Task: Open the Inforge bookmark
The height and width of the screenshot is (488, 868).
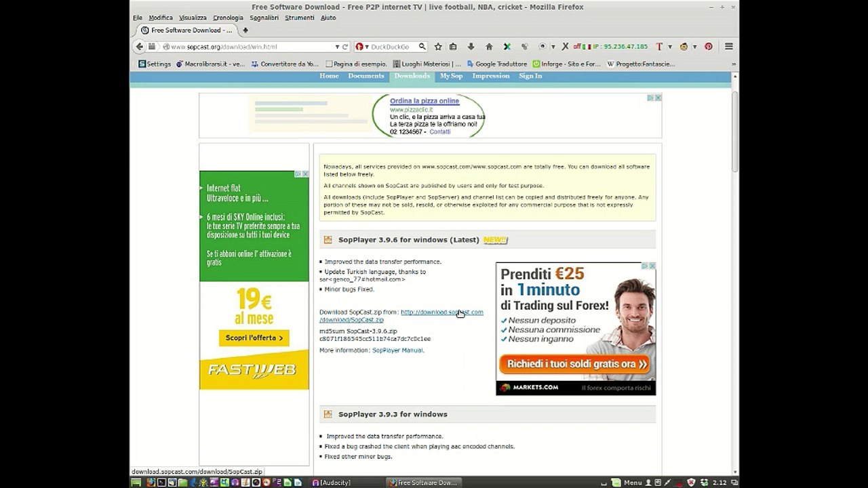Action: tap(566, 64)
